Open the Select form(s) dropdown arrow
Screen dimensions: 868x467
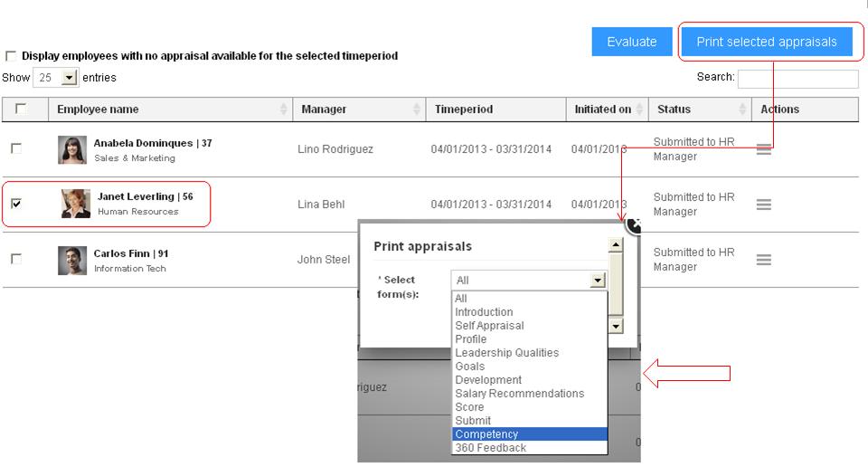(598, 281)
